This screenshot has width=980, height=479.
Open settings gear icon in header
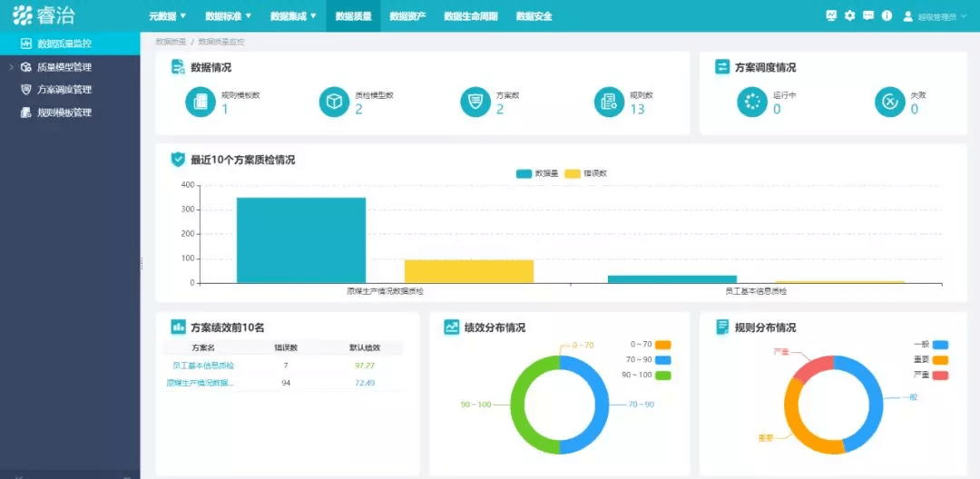point(849,15)
